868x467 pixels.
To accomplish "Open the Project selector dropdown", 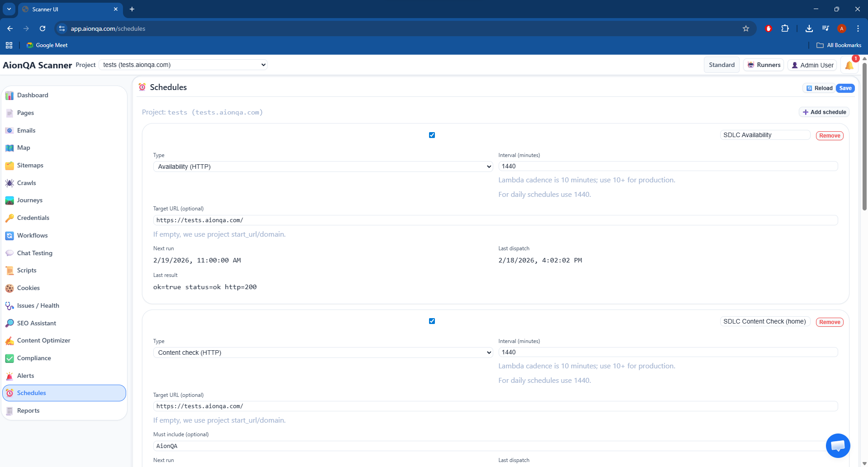I will click(183, 65).
